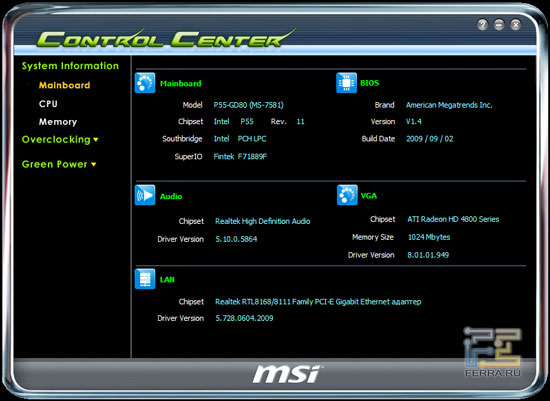Image resolution: width=550 pixels, height=401 pixels.
Task: Open the Overclocking section
Action: (x=56, y=140)
